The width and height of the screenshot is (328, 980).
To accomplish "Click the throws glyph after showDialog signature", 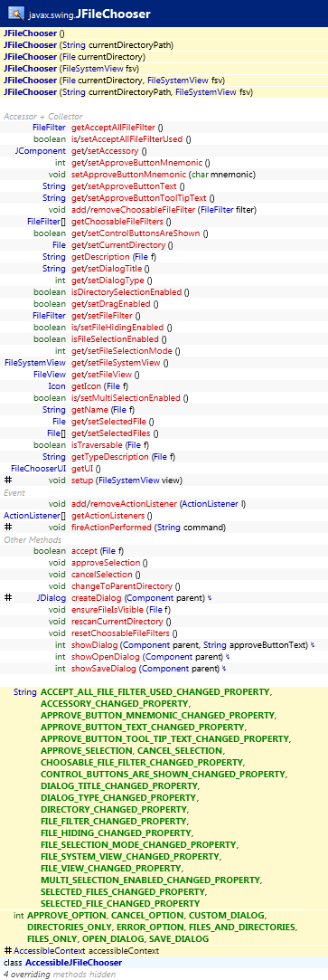I will 313,645.
